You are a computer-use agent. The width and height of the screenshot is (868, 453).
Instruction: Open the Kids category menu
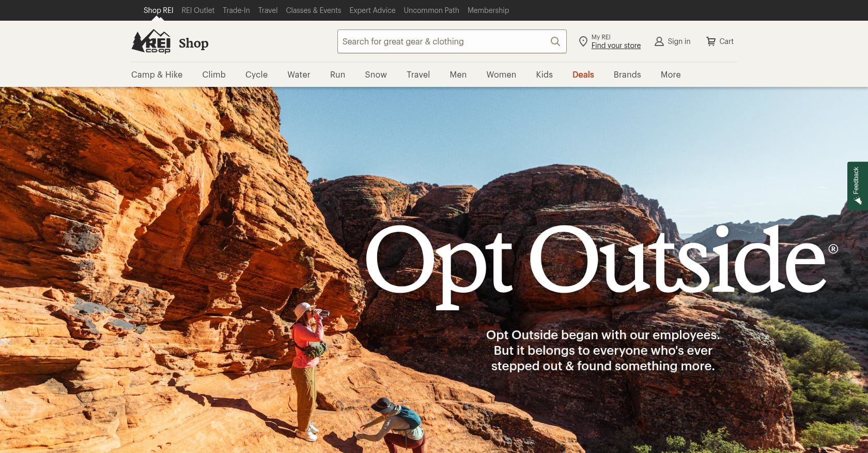point(544,74)
